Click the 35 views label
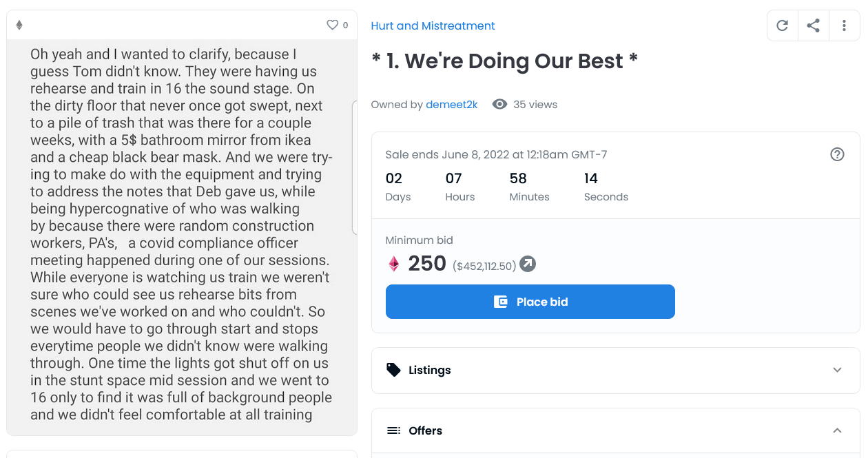 point(535,105)
